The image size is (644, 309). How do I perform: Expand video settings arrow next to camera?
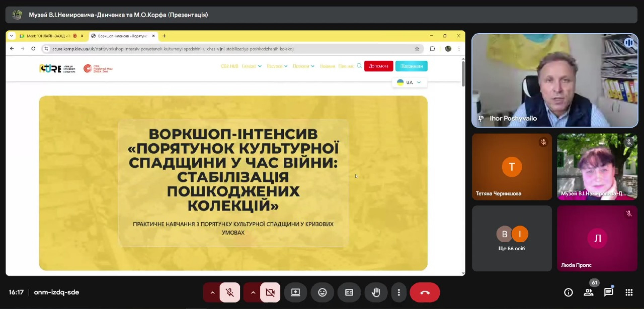(253, 293)
